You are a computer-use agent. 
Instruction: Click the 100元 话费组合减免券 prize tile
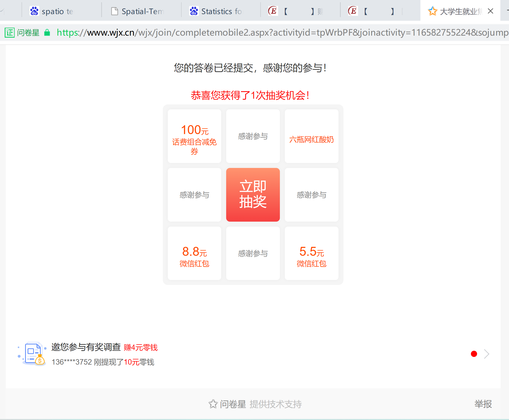194,136
